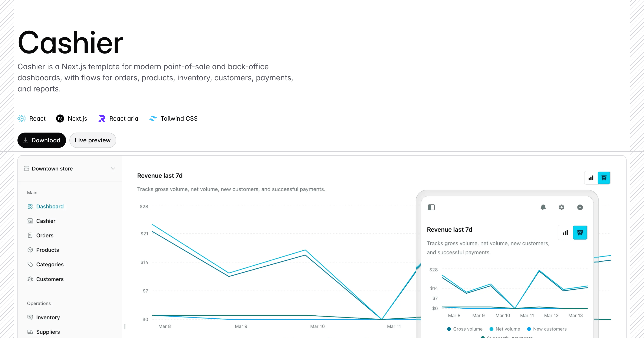Click Net volume legend dot
Screen dimensions: 644x338
pyautogui.click(x=492, y=329)
